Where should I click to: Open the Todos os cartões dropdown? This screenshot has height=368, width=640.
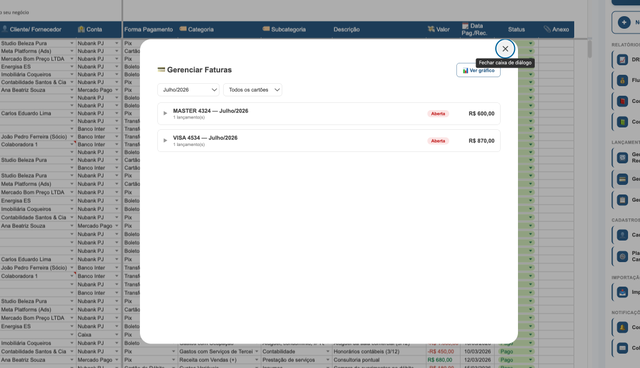coord(253,90)
